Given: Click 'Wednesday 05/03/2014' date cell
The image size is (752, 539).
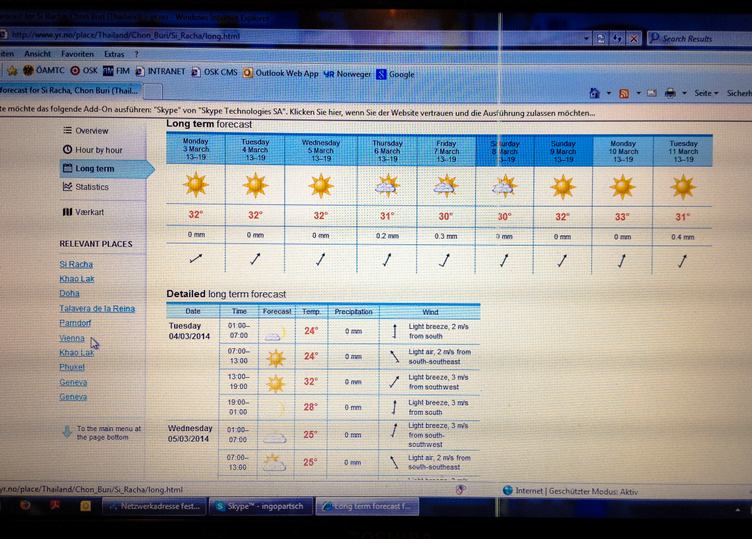Looking at the screenshot, I should [x=189, y=434].
